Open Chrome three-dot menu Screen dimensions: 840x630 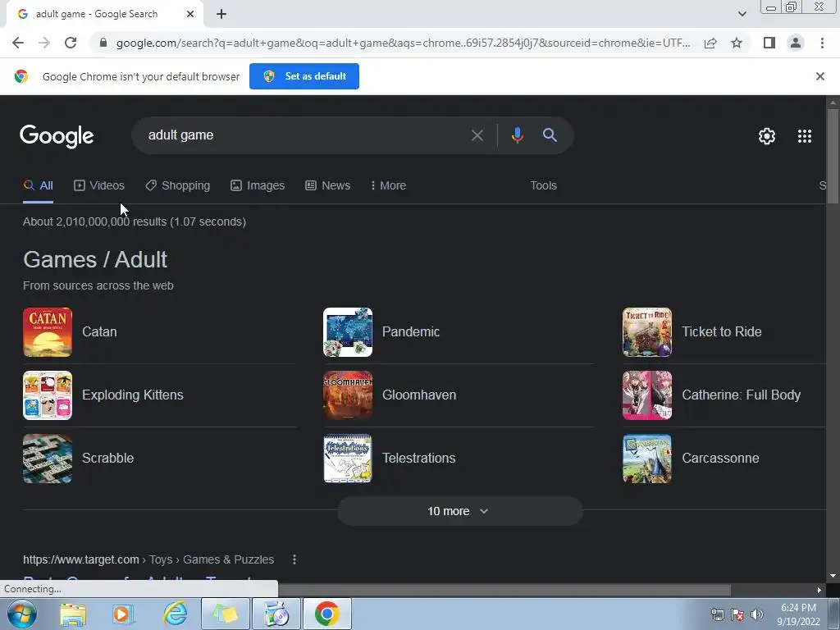(x=822, y=43)
